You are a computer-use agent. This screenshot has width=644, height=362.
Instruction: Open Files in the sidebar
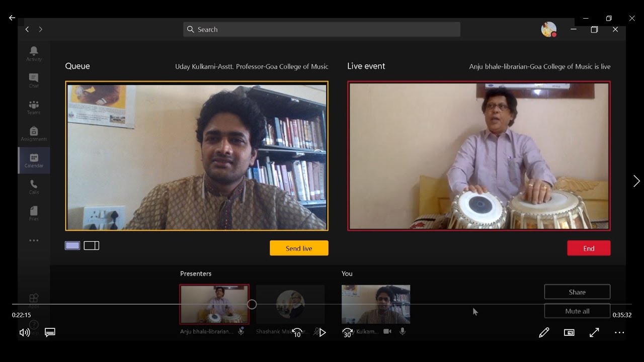coord(34,214)
